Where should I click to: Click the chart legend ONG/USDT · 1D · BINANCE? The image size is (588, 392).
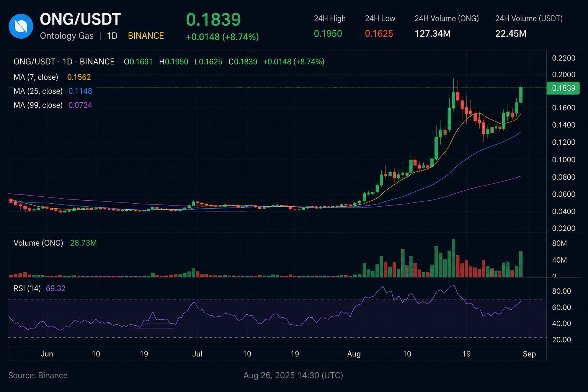(x=64, y=62)
